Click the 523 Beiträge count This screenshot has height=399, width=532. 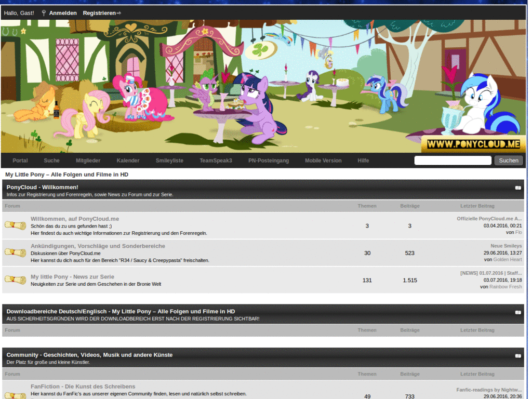click(x=409, y=253)
